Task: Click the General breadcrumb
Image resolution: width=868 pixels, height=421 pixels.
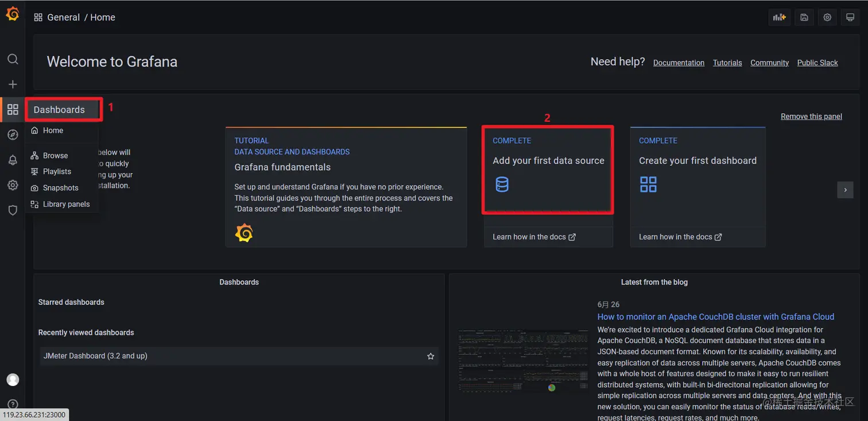Action: [64, 17]
